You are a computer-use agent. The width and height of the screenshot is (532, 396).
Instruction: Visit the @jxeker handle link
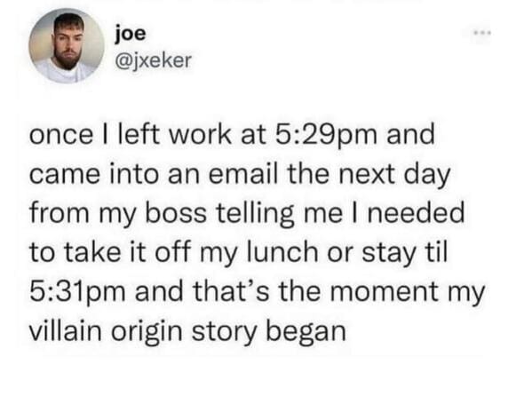pos(154,60)
